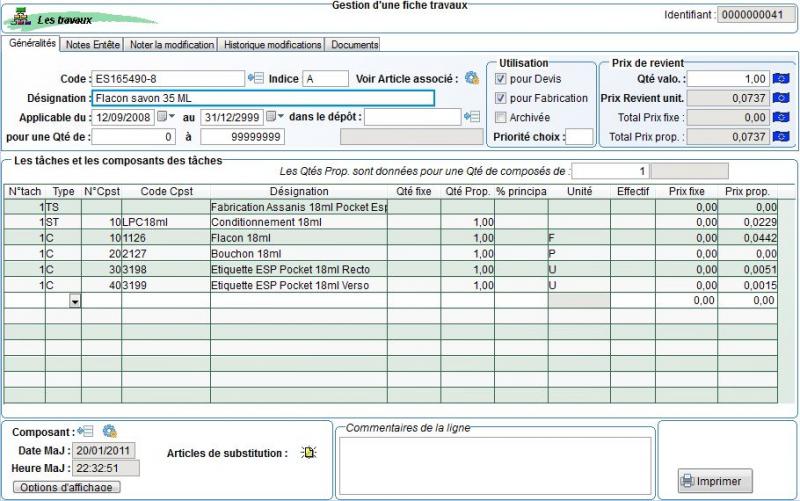Open the calendar dropdown for end date 31/12/2999
Image resolution: width=800 pixels, height=501 pixels.
275,117
